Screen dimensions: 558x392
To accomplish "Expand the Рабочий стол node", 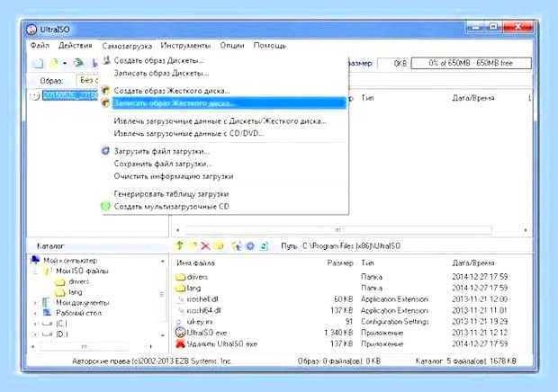I will (x=35, y=314).
